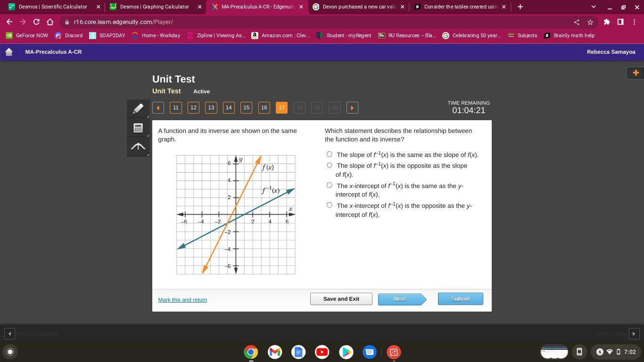The height and width of the screenshot is (362, 644).
Task: Open the clock and status tray
Action: pyautogui.click(x=615, y=352)
